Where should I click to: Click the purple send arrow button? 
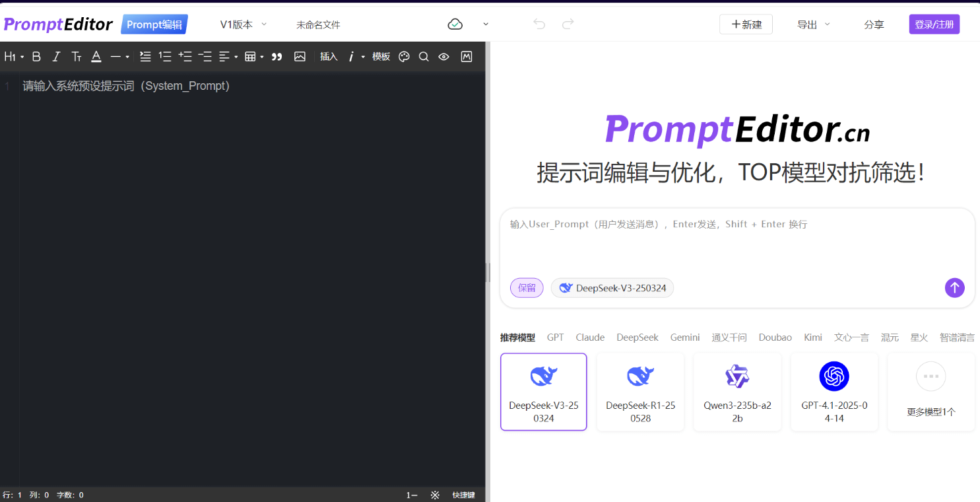point(954,288)
